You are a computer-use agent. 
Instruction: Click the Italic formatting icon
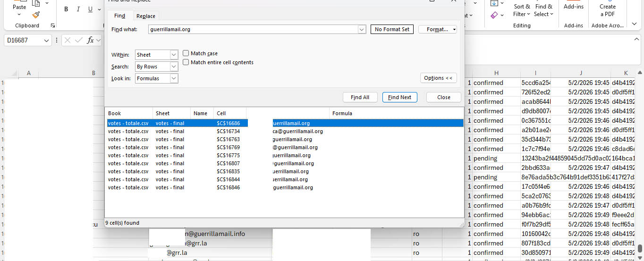(x=78, y=9)
